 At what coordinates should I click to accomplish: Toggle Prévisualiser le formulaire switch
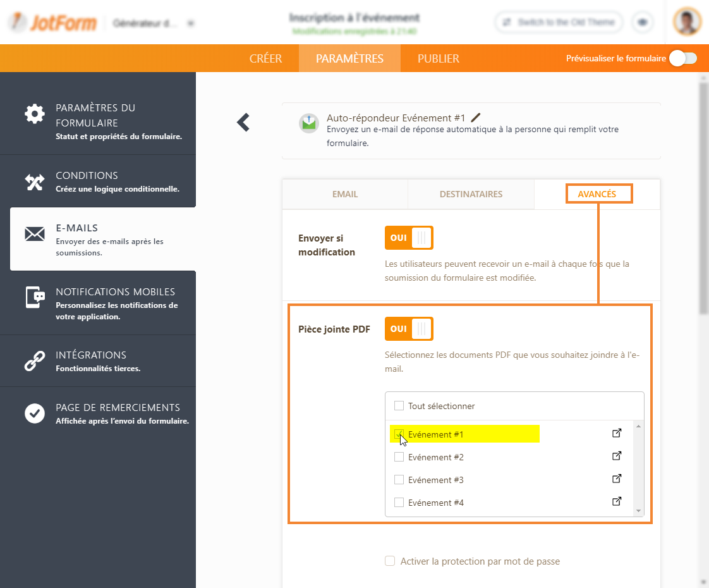coord(682,58)
